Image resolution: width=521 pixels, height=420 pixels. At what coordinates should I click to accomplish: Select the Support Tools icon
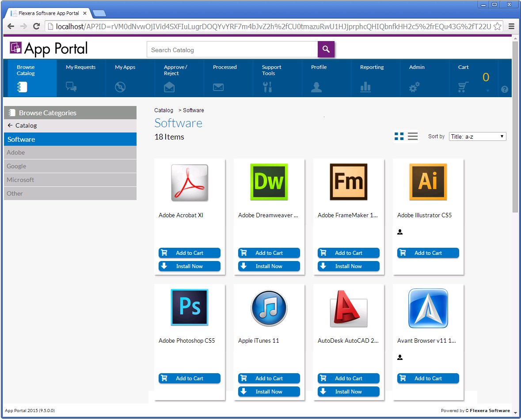[x=266, y=87]
